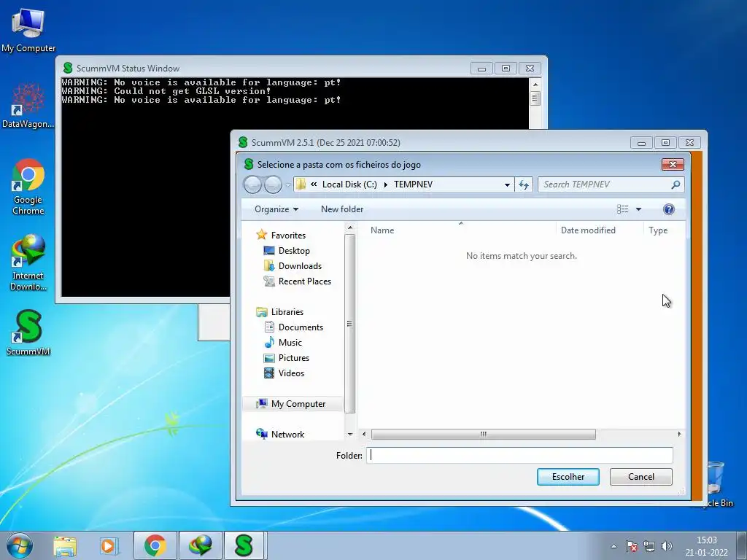
Task: Click the Search TEMPNEV field
Action: [x=605, y=184]
